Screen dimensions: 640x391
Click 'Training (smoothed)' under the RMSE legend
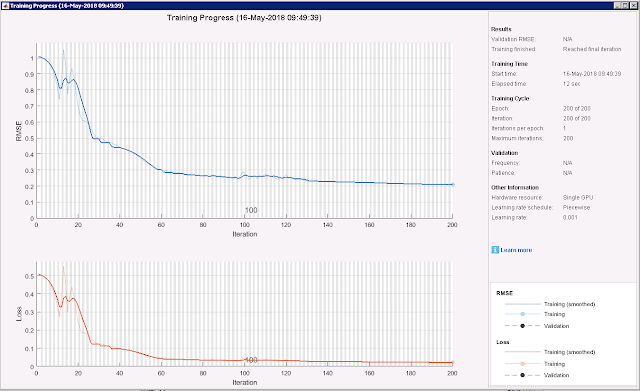tap(569, 304)
